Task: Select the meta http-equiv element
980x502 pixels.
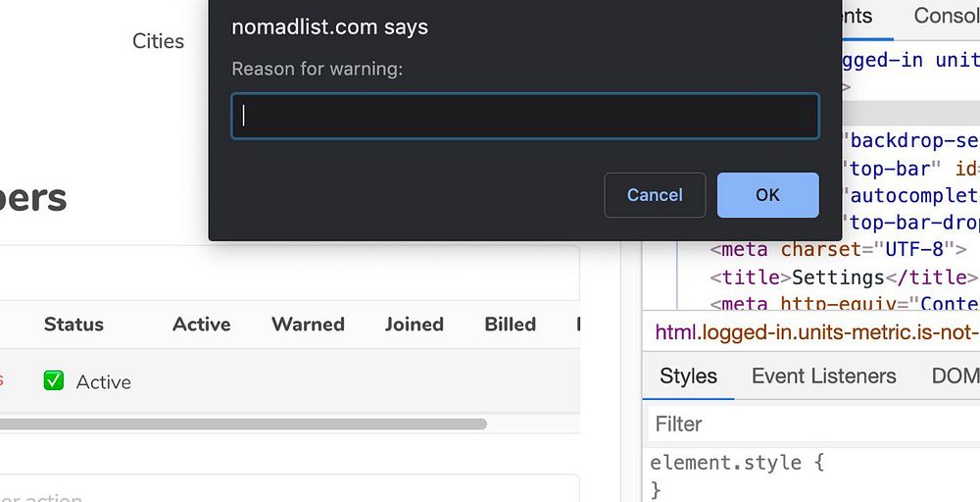Action: click(845, 303)
